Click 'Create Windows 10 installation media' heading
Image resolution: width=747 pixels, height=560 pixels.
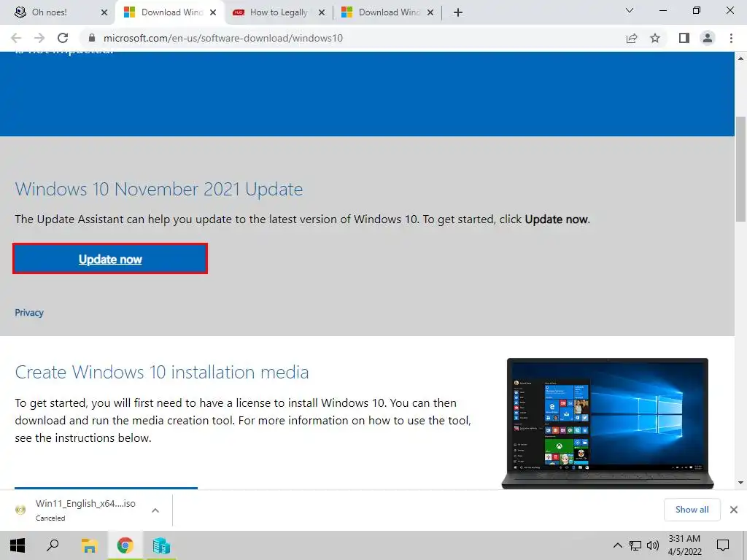point(161,372)
